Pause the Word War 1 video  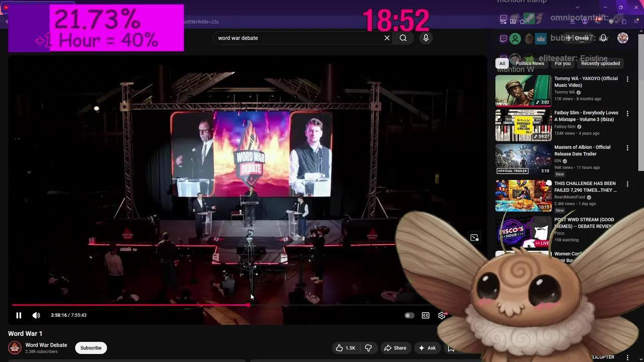coord(19,315)
